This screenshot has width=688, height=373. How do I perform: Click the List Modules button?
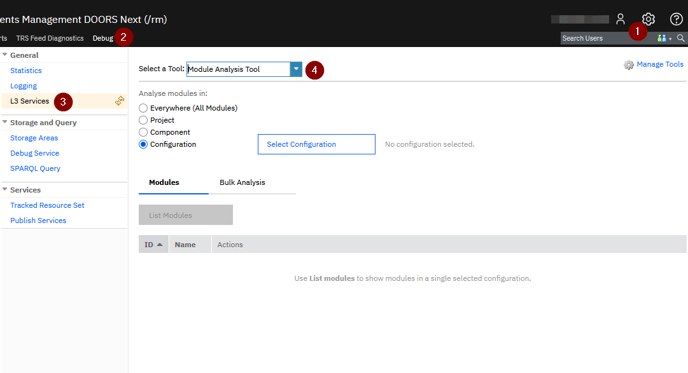tap(186, 215)
